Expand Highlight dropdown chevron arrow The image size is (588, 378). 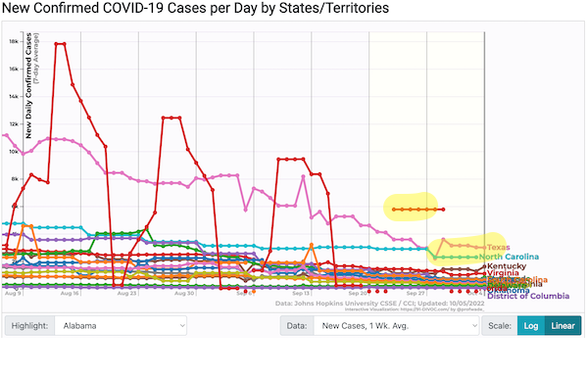pyautogui.click(x=182, y=325)
